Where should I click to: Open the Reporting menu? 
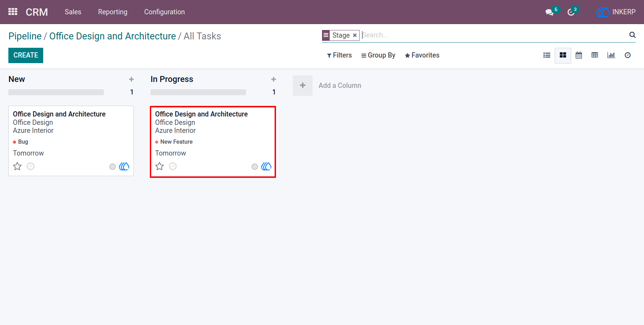[x=113, y=12]
